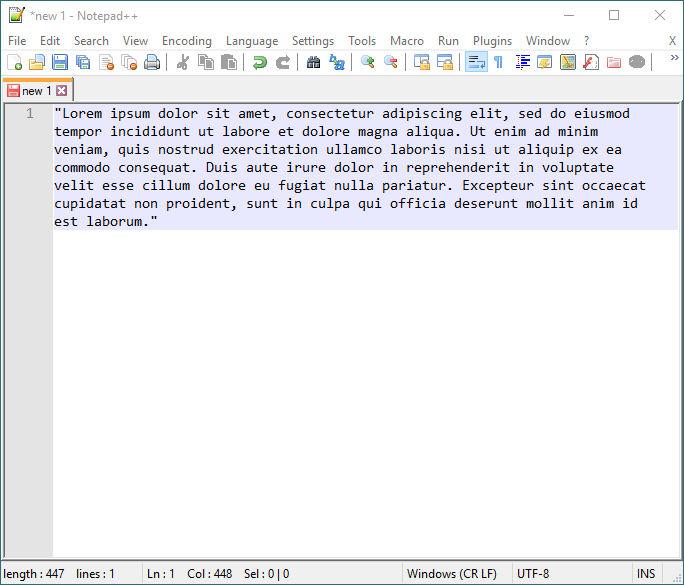Click Synchronize vertical scrolling icon
The image size is (684, 585).
click(421, 62)
